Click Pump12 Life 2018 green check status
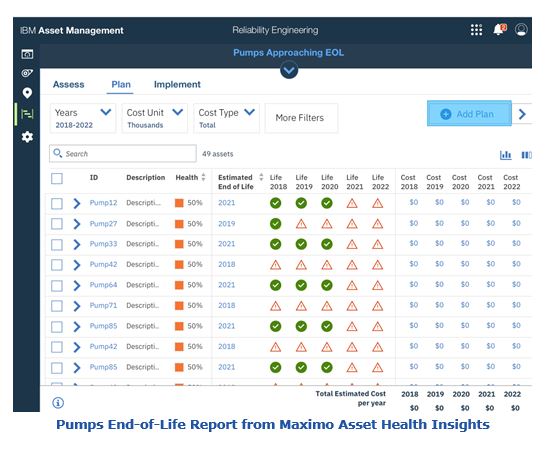 pyautogui.click(x=276, y=203)
